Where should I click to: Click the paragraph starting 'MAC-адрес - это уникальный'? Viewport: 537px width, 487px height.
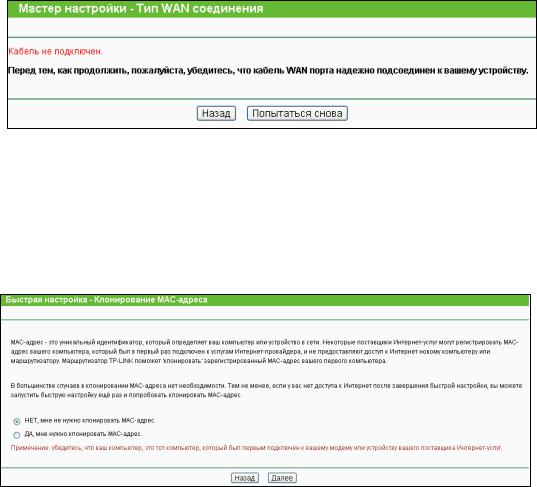264,351
